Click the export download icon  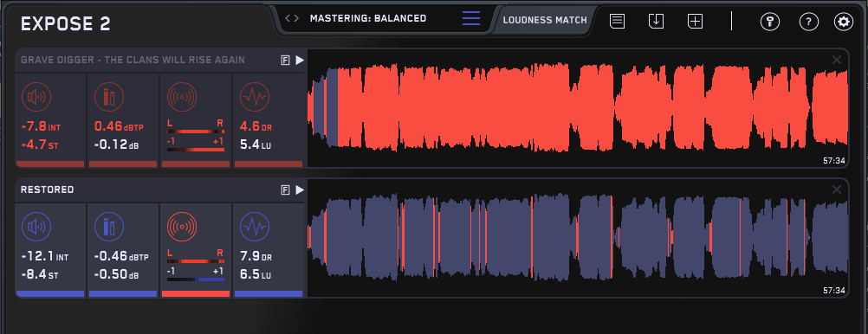pos(656,22)
